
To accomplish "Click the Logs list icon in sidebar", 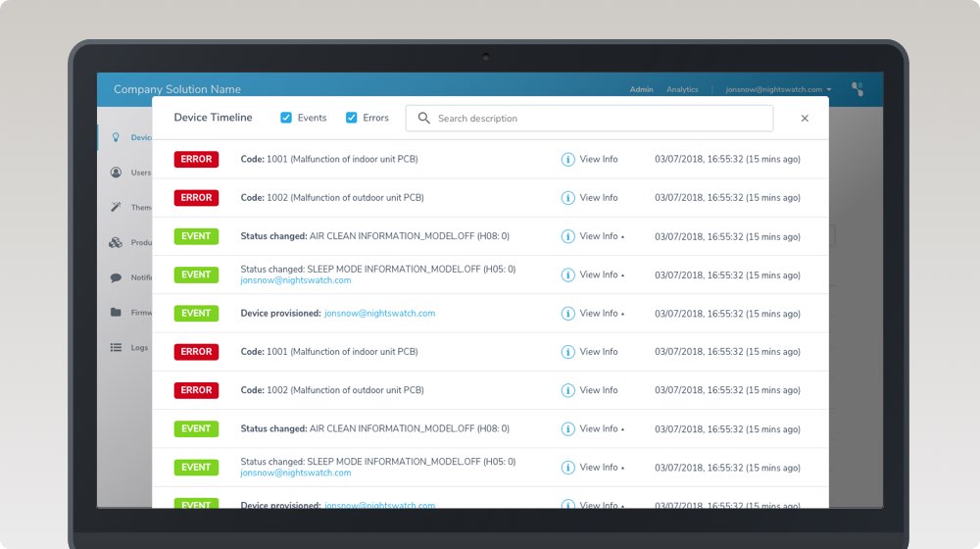I will (x=116, y=347).
